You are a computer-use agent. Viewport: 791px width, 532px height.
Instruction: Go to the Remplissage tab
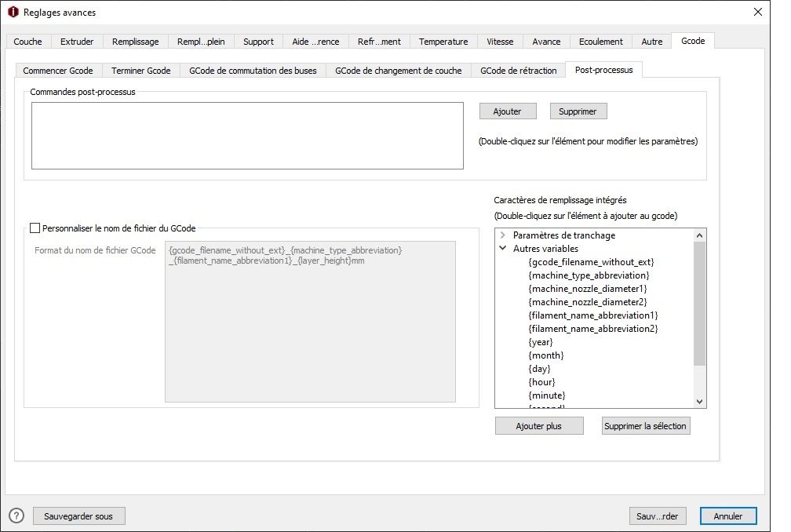point(135,42)
